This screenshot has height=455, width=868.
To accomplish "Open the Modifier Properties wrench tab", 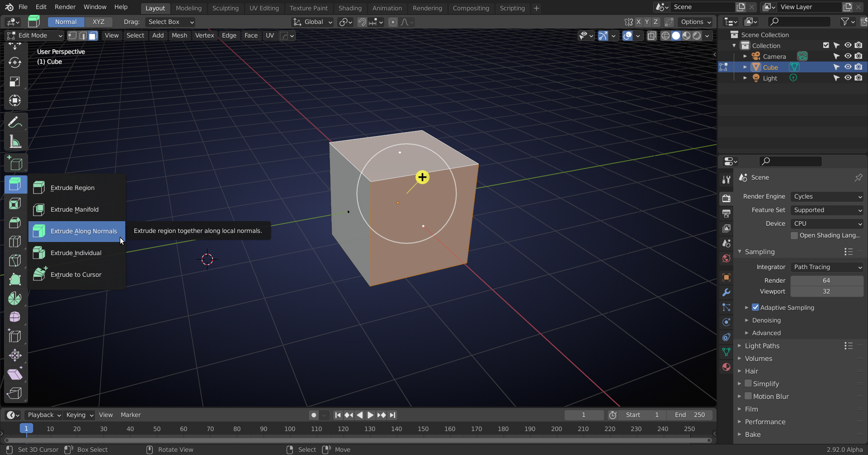I will coord(726,293).
